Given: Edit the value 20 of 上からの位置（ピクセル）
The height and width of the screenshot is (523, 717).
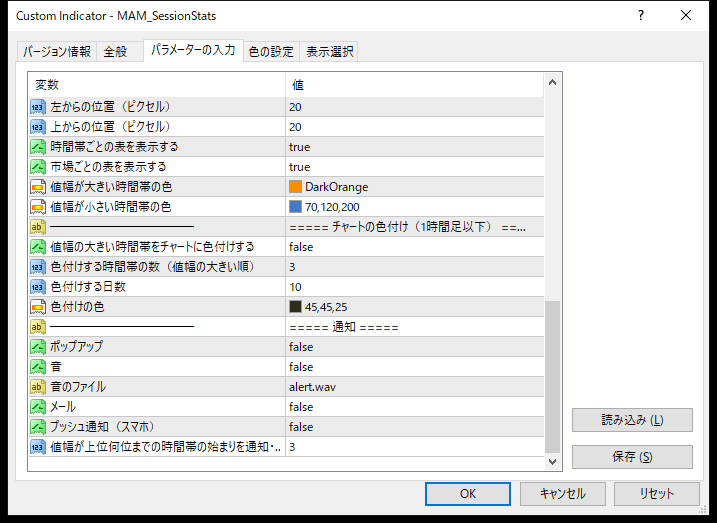Looking at the screenshot, I should pos(415,127).
